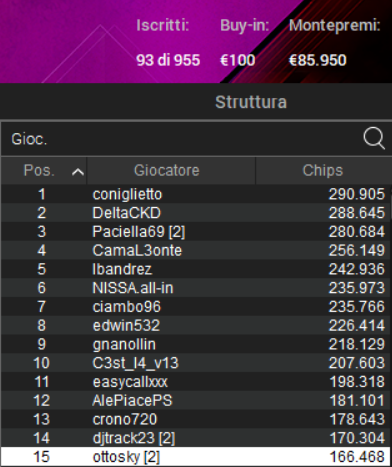This screenshot has height=467, width=392.
Task: Open the Struttura tab
Action: coord(251,102)
